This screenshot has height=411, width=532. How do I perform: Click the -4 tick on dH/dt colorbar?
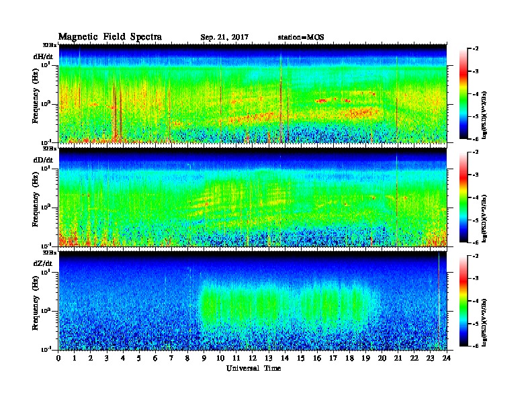[x=476, y=94]
